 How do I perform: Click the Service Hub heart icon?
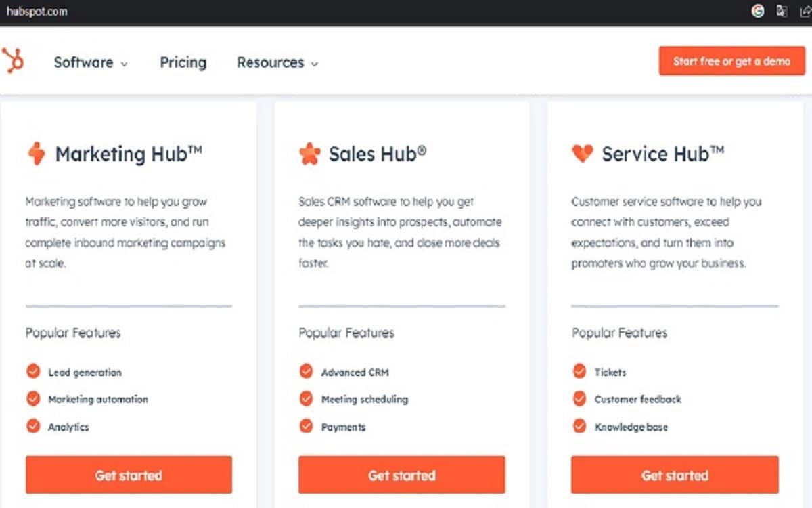pos(582,154)
